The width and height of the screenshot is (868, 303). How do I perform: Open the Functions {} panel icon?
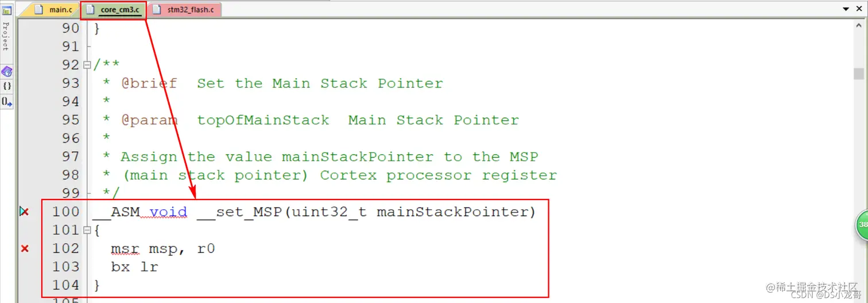tap(7, 86)
